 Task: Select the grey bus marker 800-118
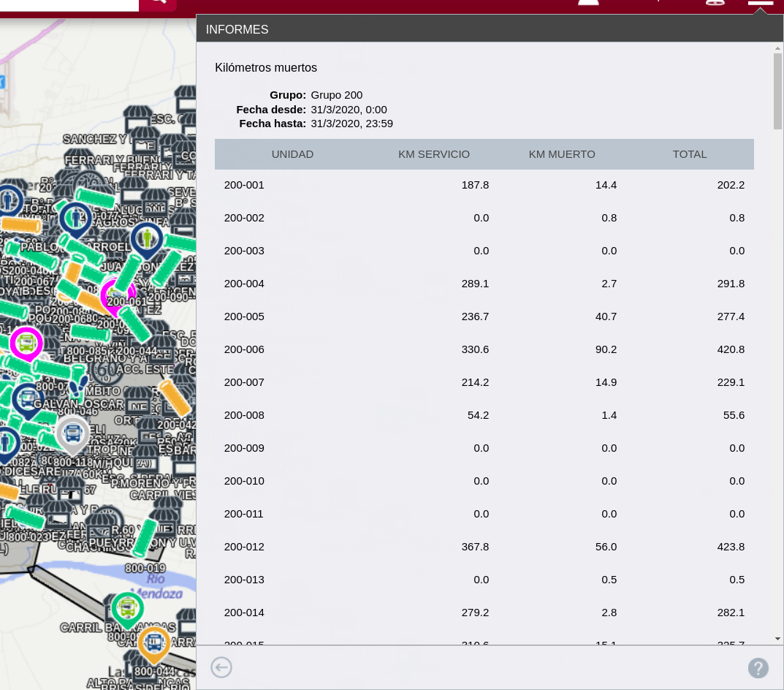coord(72,433)
